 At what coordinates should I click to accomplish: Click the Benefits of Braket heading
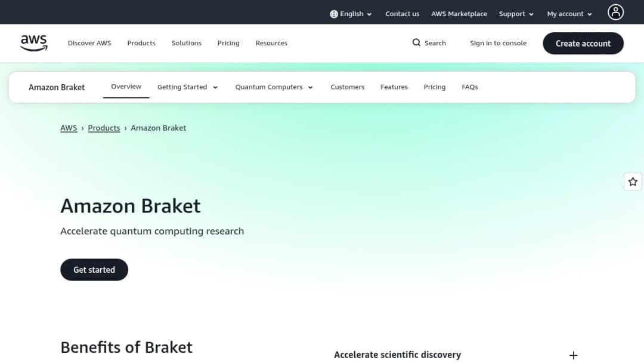126,347
